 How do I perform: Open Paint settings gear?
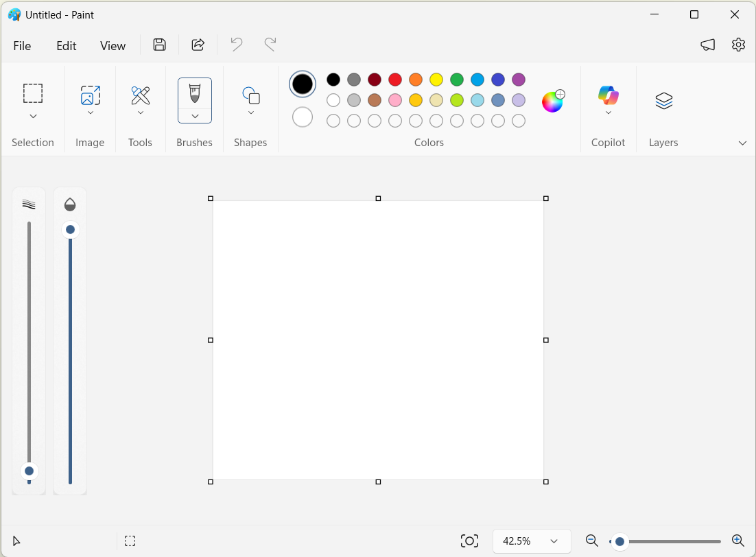[x=738, y=45]
